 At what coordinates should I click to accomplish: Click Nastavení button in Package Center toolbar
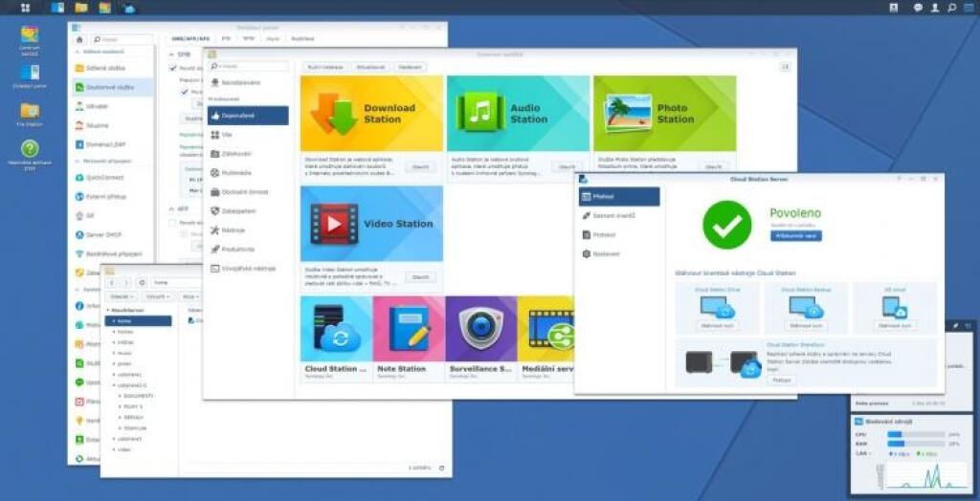pos(411,67)
